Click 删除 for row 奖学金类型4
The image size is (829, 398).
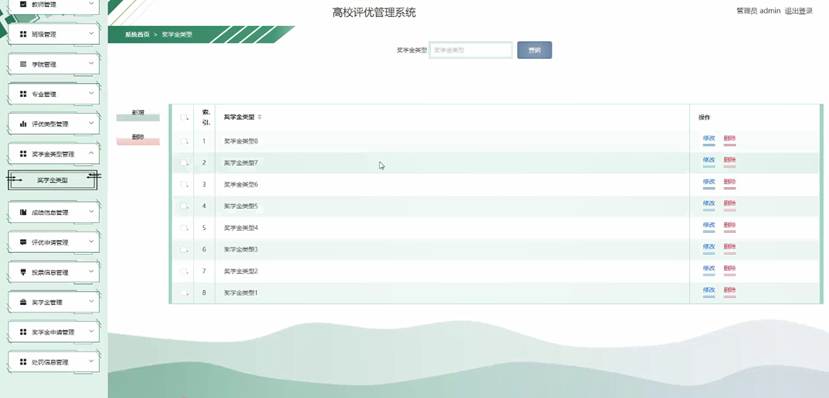[x=730, y=226]
